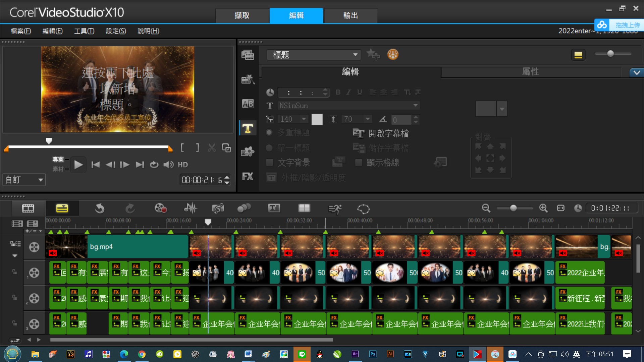
Task: Click the split clip scissors icon
Action: 212,148
